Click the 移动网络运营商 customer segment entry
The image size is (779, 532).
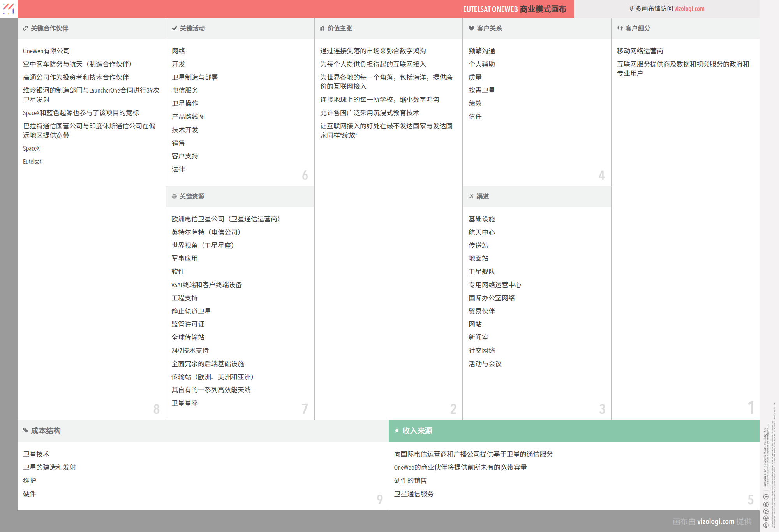[640, 51]
